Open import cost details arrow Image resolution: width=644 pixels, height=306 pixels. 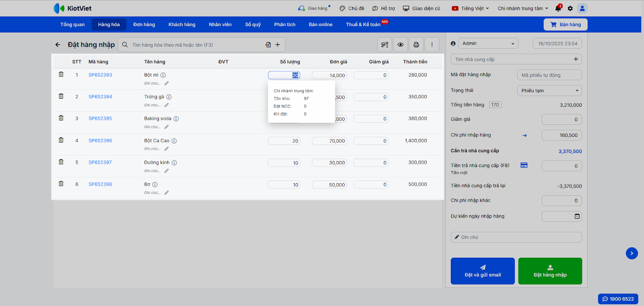point(524,136)
